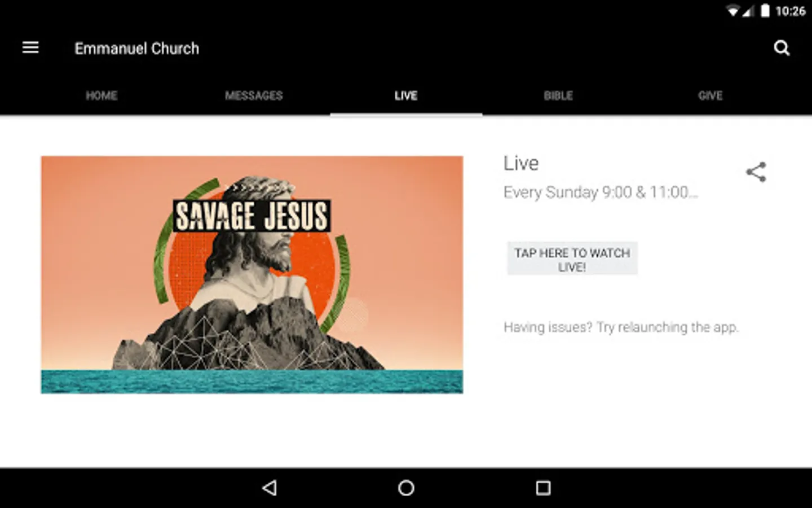This screenshot has width=812, height=508.
Task: Open the recent apps overview
Action: (543, 488)
